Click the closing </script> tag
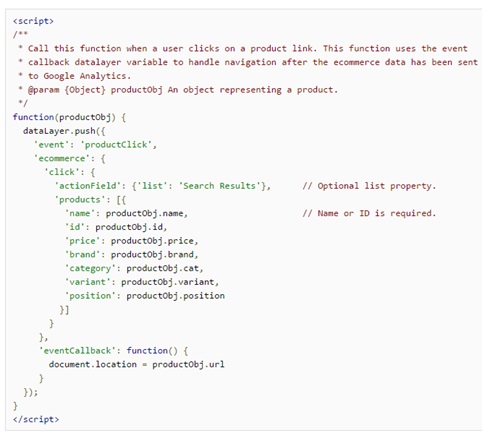Screen dimensions: 482x433 pyautogui.click(x=36, y=419)
